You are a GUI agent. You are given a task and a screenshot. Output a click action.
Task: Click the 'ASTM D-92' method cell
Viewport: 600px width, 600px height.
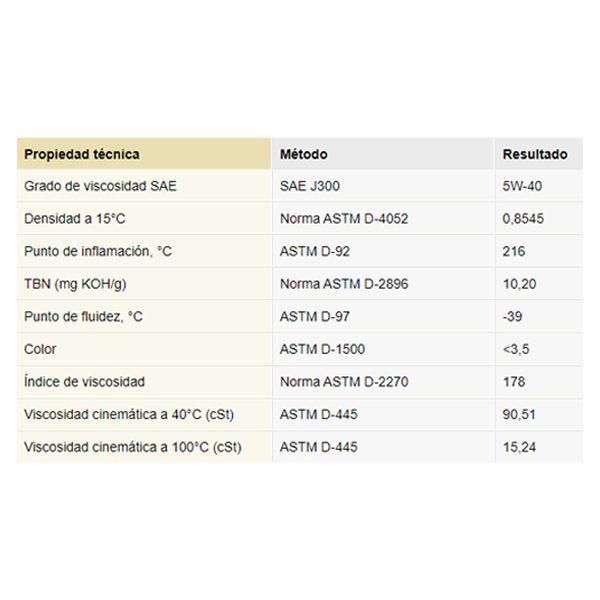(x=315, y=252)
